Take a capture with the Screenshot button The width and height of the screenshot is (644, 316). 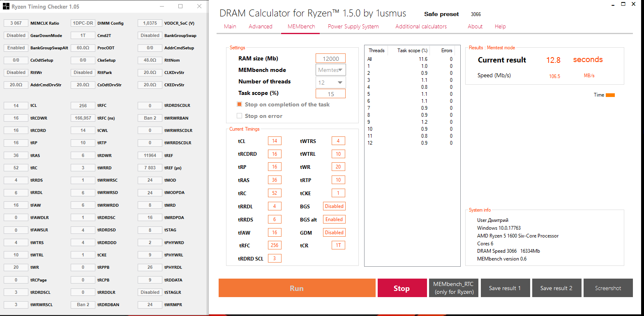pyautogui.click(x=608, y=288)
